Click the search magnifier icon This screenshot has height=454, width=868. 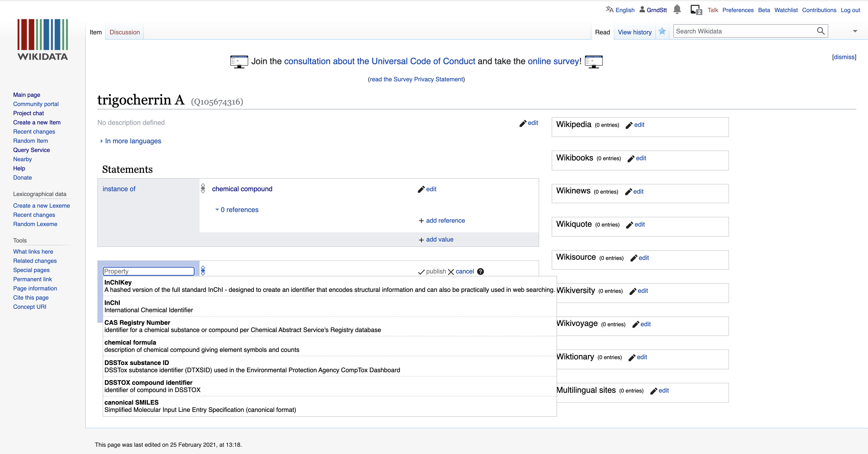pyautogui.click(x=821, y=31)
